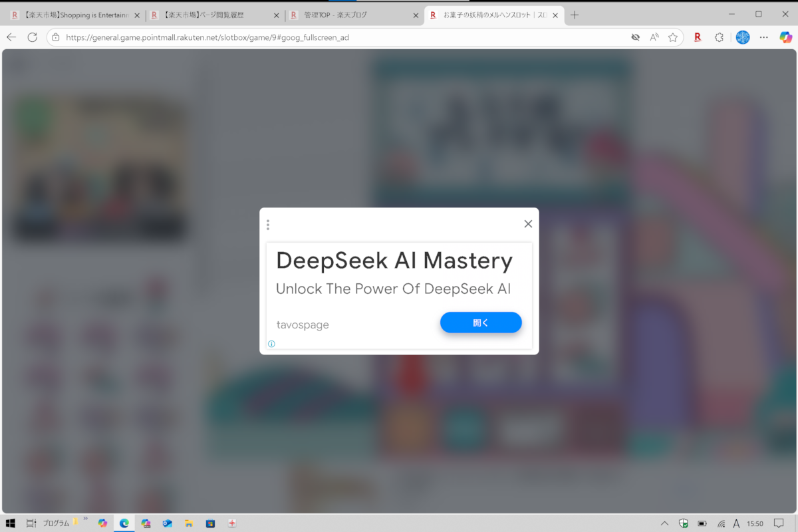This screenshot has width=798, height=532.
Task: Open Outlook from the taskbar
Action: pyautogui.click(x=167, y=523)
